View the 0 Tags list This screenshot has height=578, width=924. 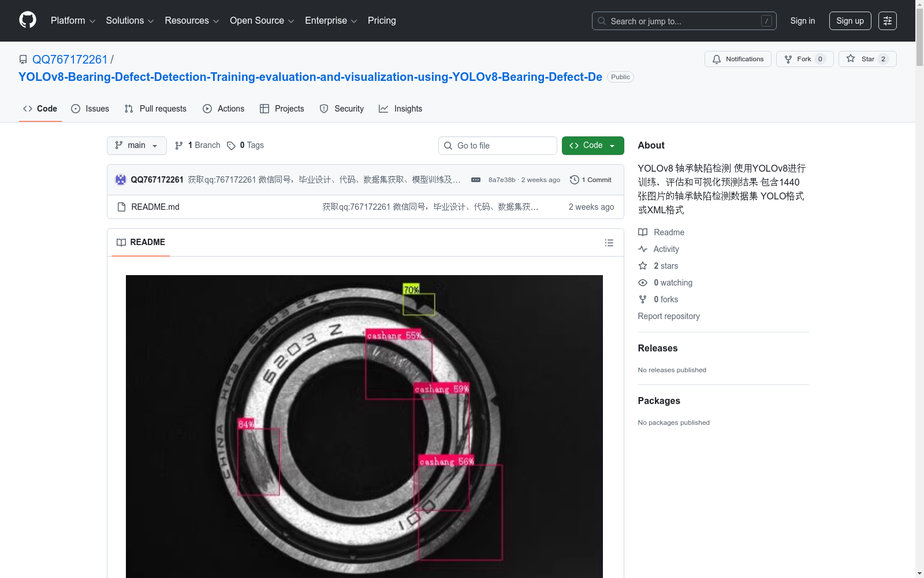pos(245,146)
